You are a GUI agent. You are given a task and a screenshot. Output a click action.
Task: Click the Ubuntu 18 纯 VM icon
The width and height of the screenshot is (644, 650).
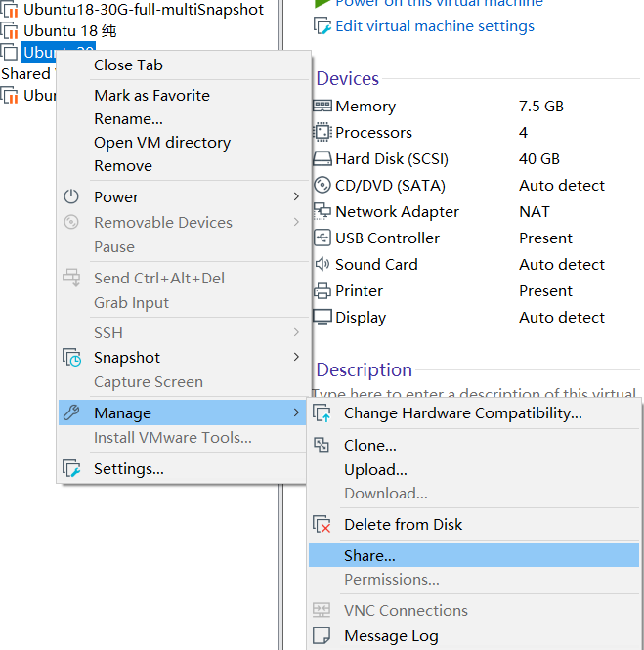(10, 31)
